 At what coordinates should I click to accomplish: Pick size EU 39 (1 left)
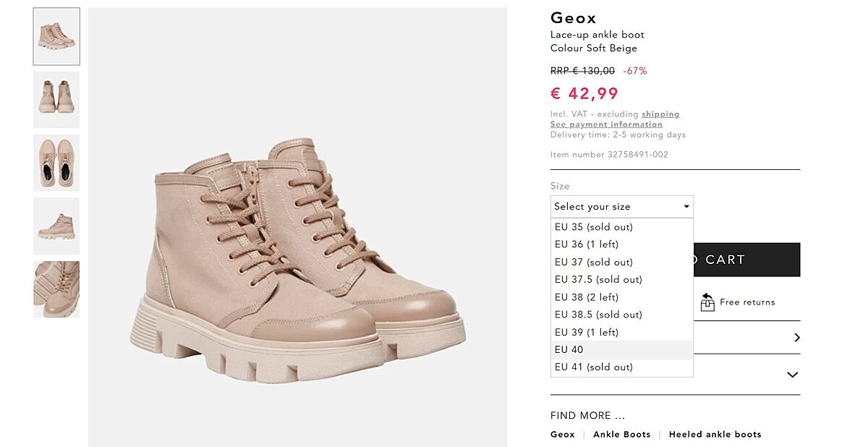coord(587,333)
